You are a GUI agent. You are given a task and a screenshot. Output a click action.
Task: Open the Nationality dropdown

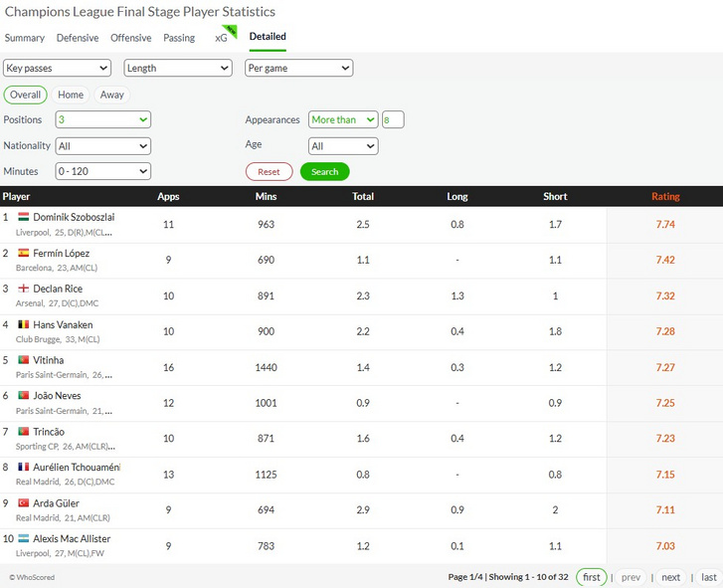(x=102, y=146)
